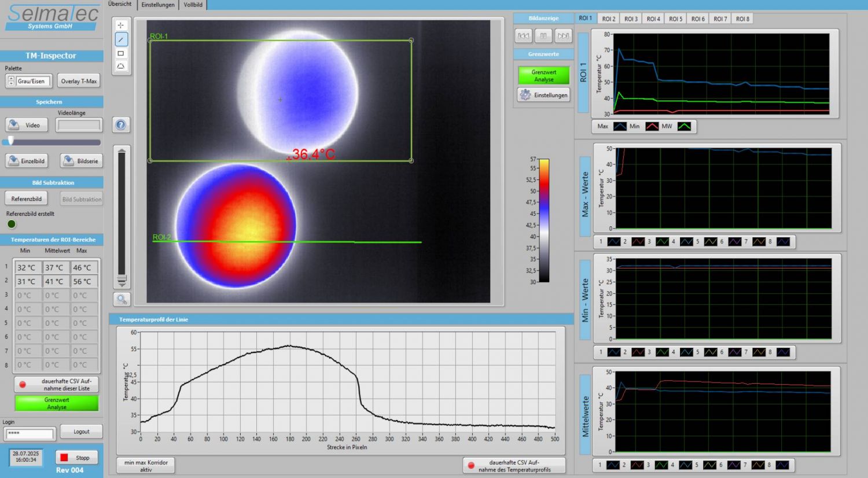Image resolution: width=868 pixels, height=478 pixels.
Task: Toggle Grenzwert Analyse under Grenzwerte
Action: (543, 76)
